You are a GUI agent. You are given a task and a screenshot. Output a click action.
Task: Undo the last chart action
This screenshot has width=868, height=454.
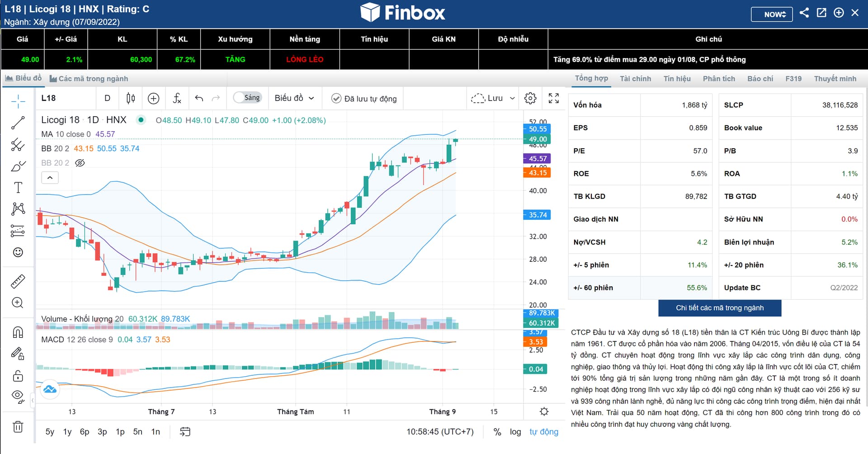[199, 98]
